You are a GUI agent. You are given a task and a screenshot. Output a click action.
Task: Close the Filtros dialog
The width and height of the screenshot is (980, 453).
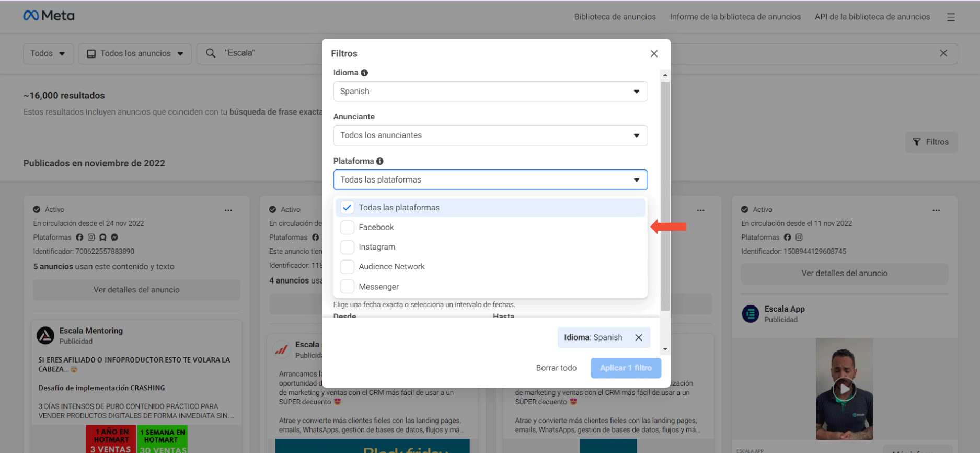coord(654,53)
